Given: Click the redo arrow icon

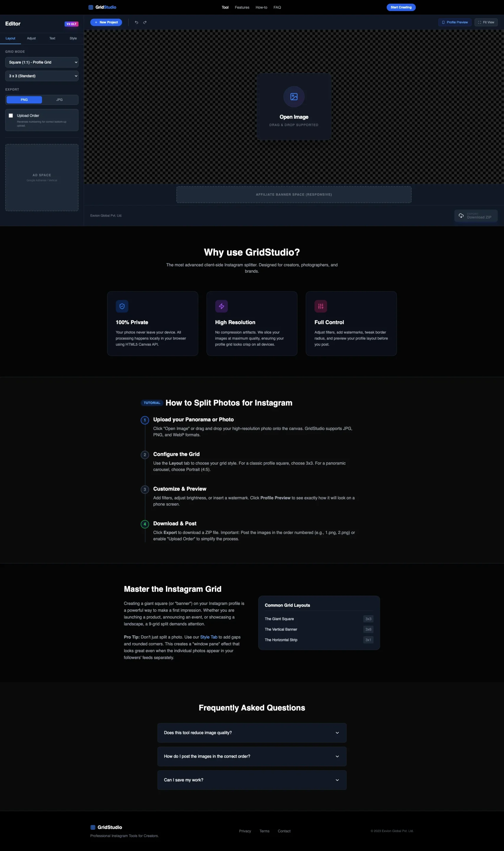Looking at the screenshot, I should coord(145,22).
